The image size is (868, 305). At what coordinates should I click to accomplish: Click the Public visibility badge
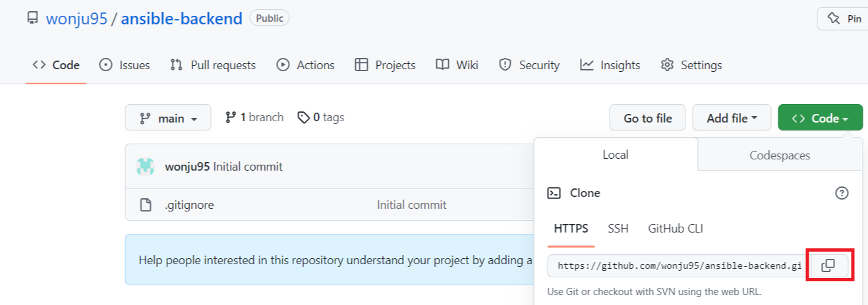click(270, 18)
